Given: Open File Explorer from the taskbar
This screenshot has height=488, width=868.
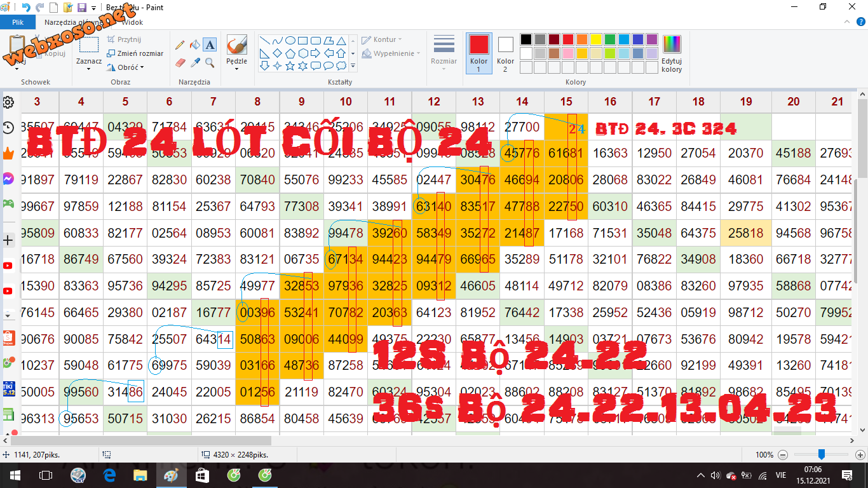Looking at the screenshot, I should (140, 475).
